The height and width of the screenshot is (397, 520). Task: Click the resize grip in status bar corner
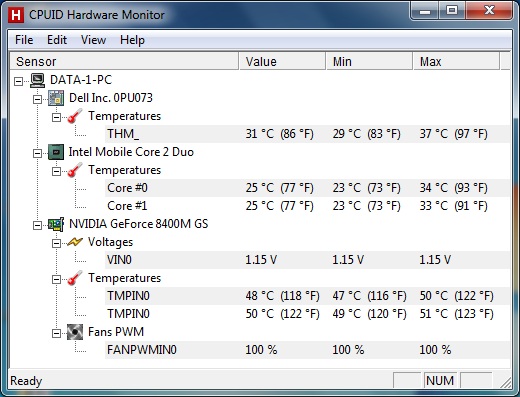click(x=506, y=383)
